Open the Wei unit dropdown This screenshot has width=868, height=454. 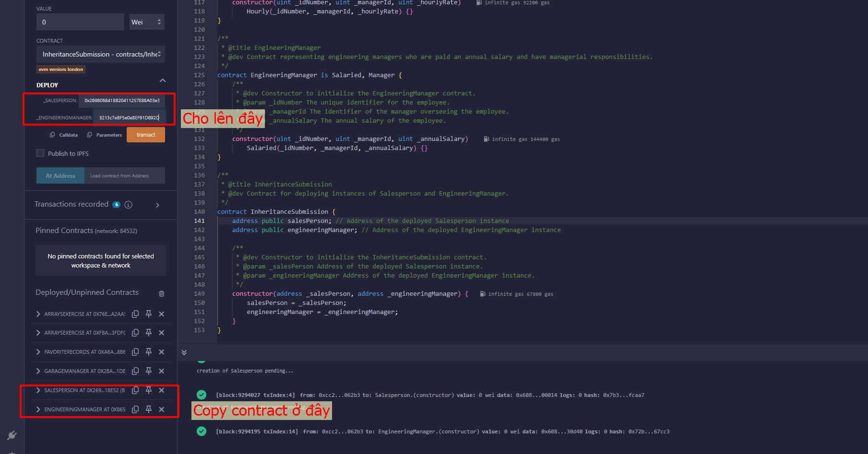(x=147, y=22)
